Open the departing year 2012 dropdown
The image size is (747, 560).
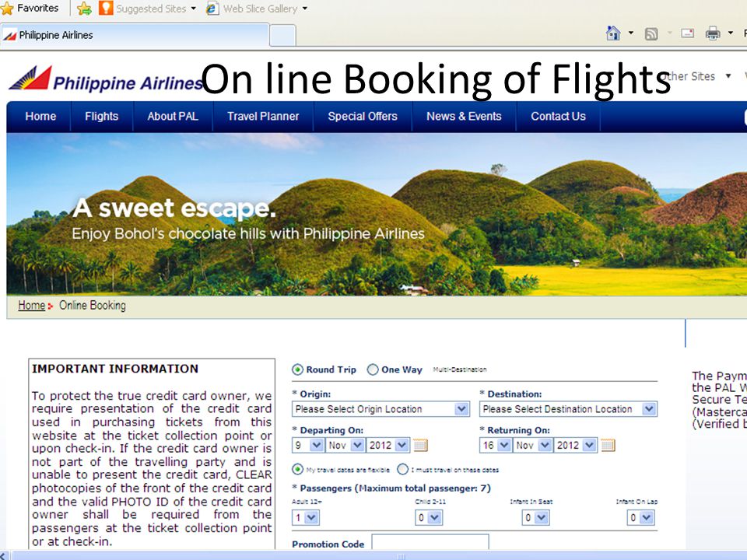coord(388,445)
